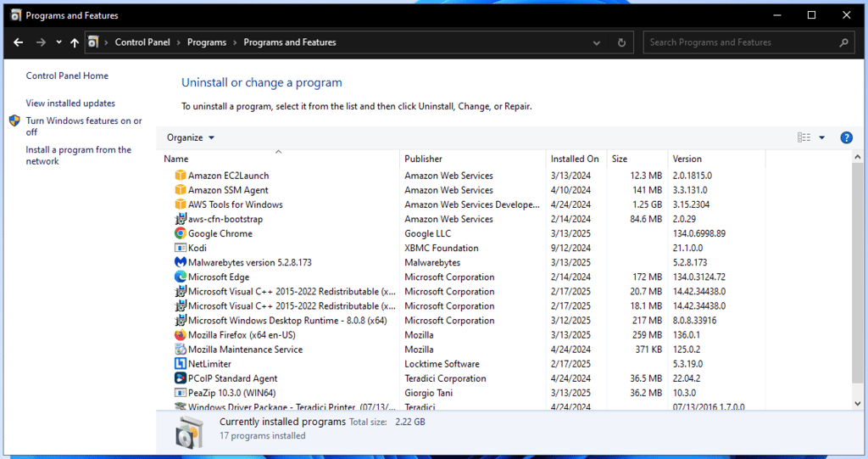Expand the chevron after Control Panel breadcrumb
Screen dimensions: 868x459
[x=179, y=42]
